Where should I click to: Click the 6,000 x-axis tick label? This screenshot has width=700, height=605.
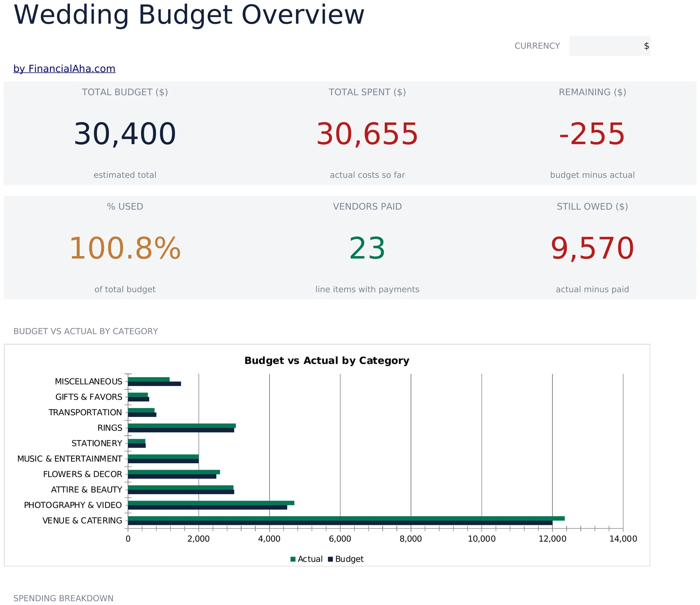(x=340, y=539)
